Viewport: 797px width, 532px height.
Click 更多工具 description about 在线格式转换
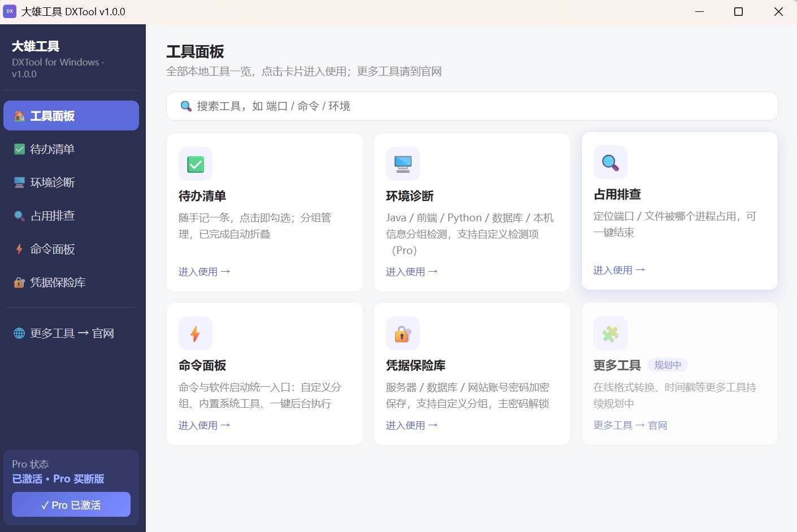(675, 395)
